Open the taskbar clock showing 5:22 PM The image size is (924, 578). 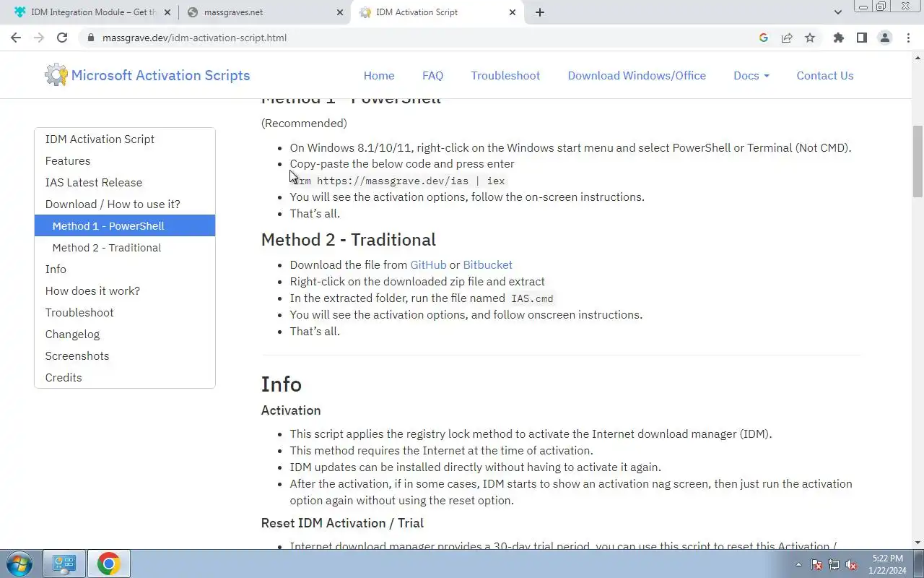887,564
